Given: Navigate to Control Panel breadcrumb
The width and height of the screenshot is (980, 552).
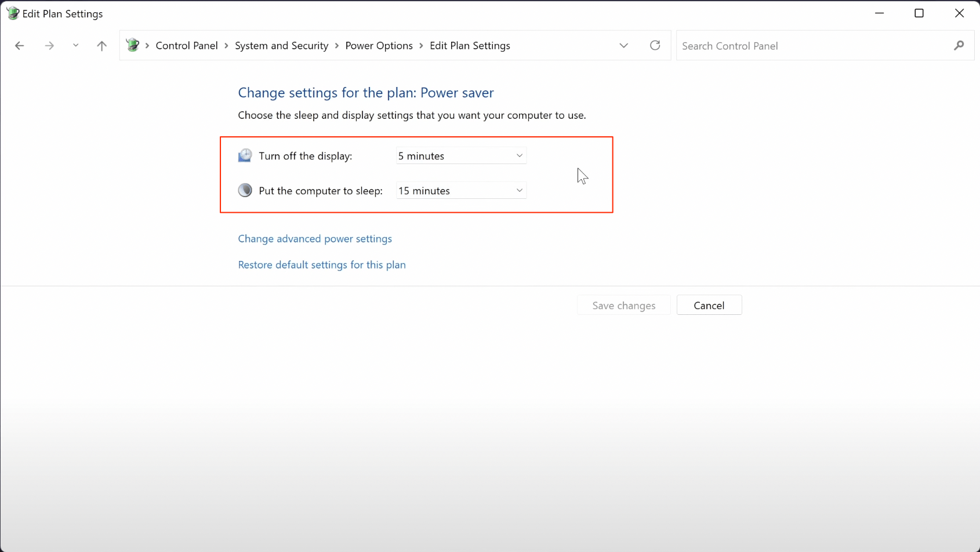Looking at the screenshot, I should 187,46.
